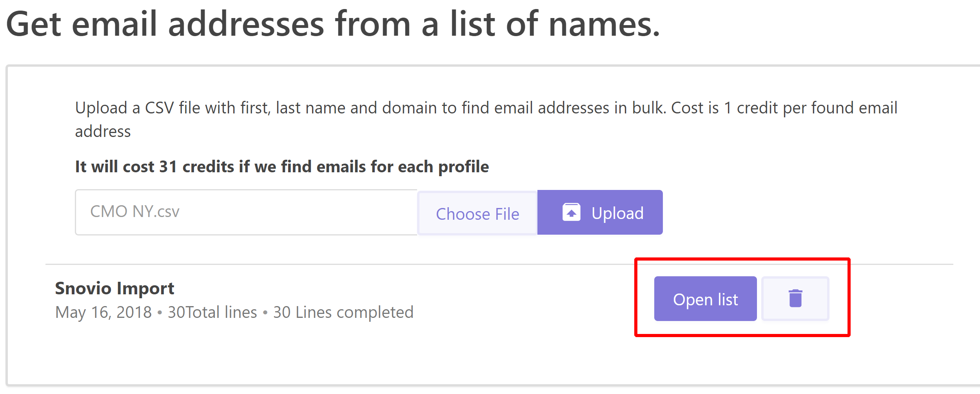Viewport: 980px width, 394px height.
Task: Click the upload tray icon in the Upload button
Action: coord(571,212)
